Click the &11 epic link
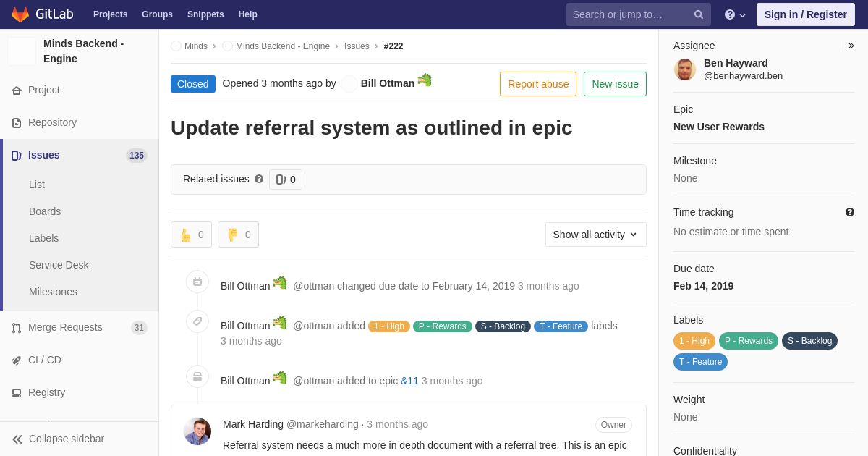 (x=409, y=381)
